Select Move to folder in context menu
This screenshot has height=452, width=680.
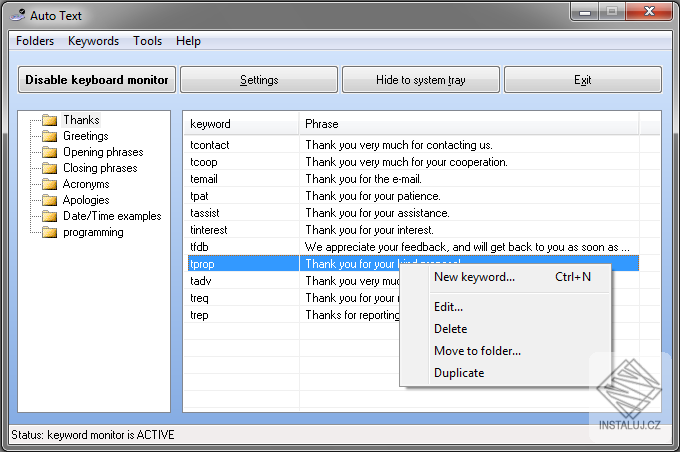[477, 351]
